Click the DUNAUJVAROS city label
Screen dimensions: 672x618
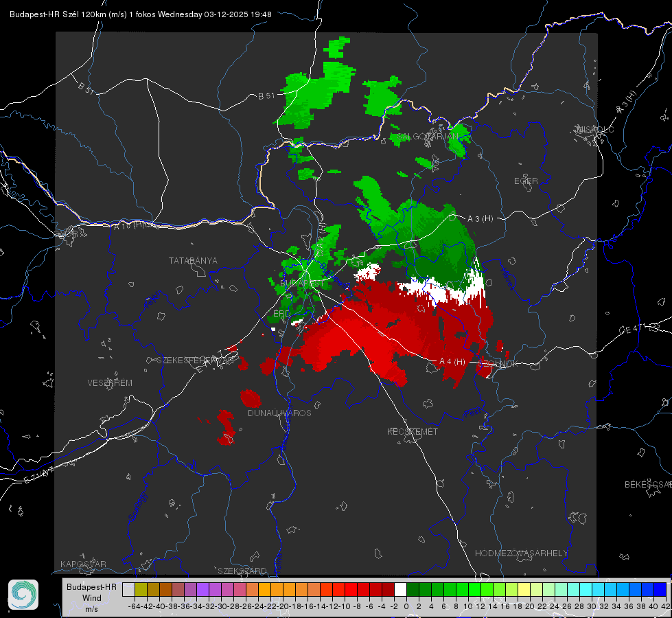coord(279,413)
